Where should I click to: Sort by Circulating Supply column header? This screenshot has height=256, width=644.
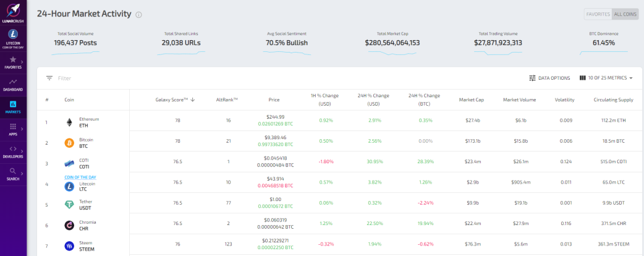[613, 100]
